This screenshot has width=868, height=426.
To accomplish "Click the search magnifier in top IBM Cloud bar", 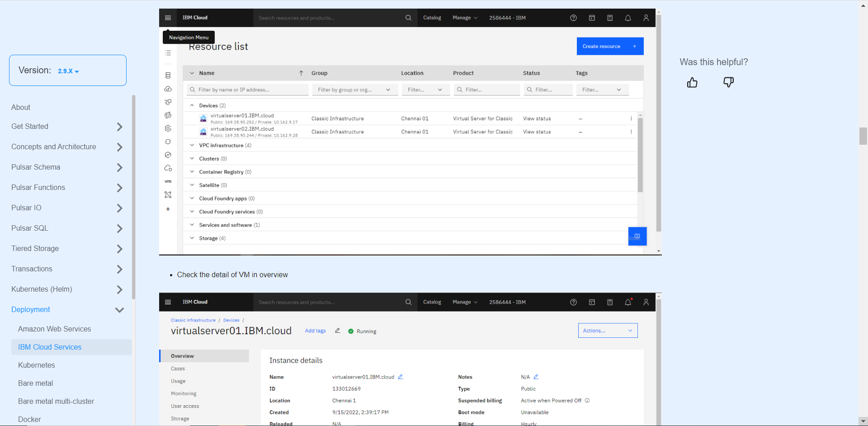I will click(x=408, y=18).
